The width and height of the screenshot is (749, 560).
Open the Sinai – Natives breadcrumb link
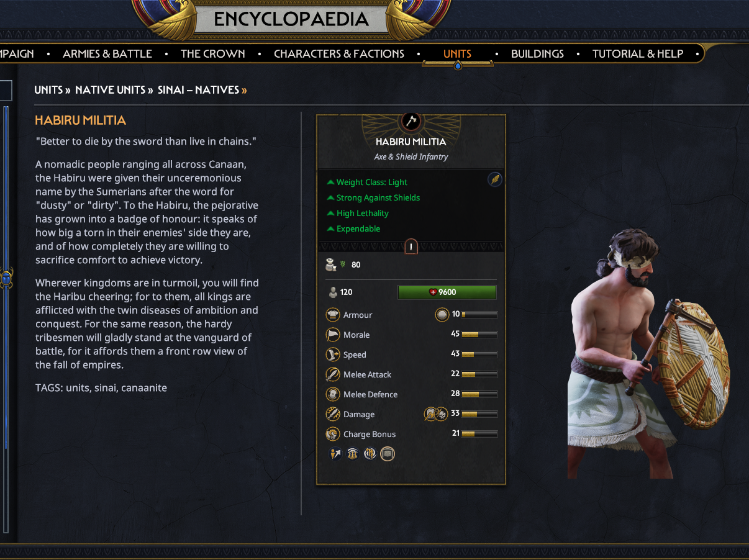[198, 90]
